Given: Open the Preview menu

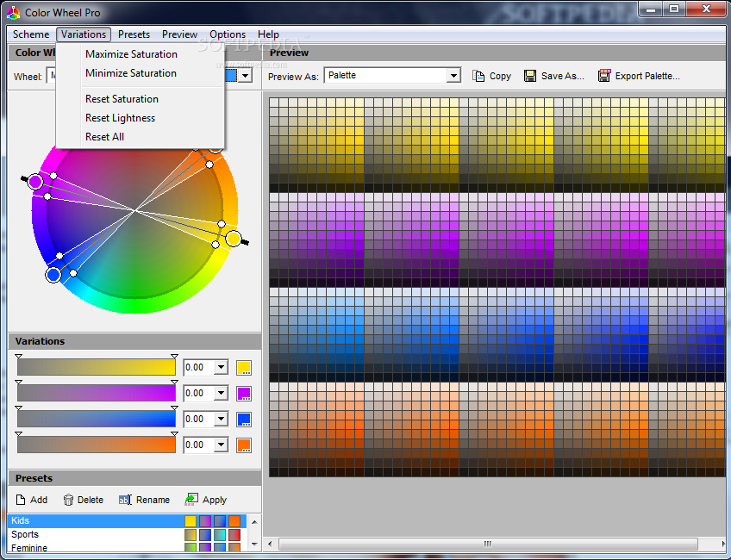Looking at the screenshot, I should pos(179,34).
